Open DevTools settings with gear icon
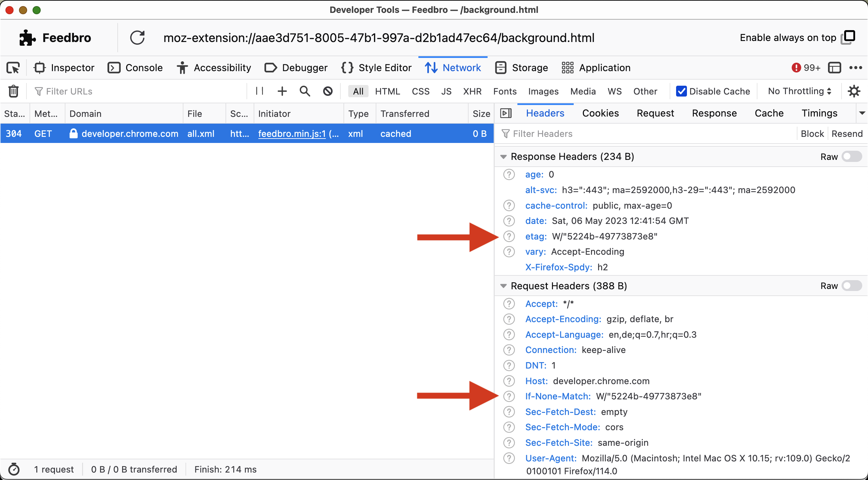This screenshot has height=480, width=868. [854, 91]
